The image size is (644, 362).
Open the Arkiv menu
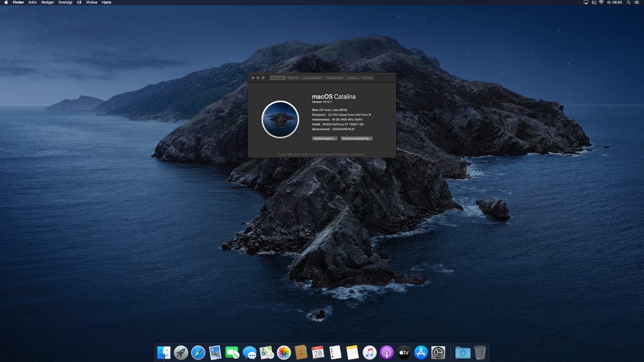tap(32, 3)
